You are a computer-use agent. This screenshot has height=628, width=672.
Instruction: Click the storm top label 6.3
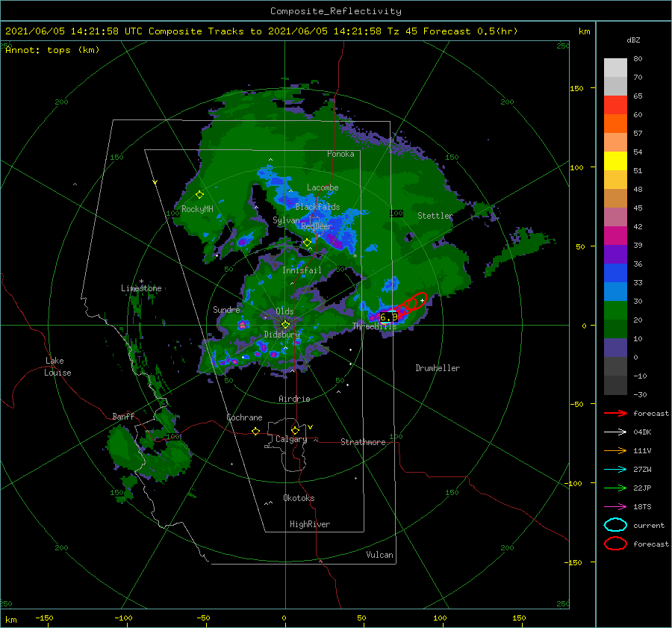point(389,317)
